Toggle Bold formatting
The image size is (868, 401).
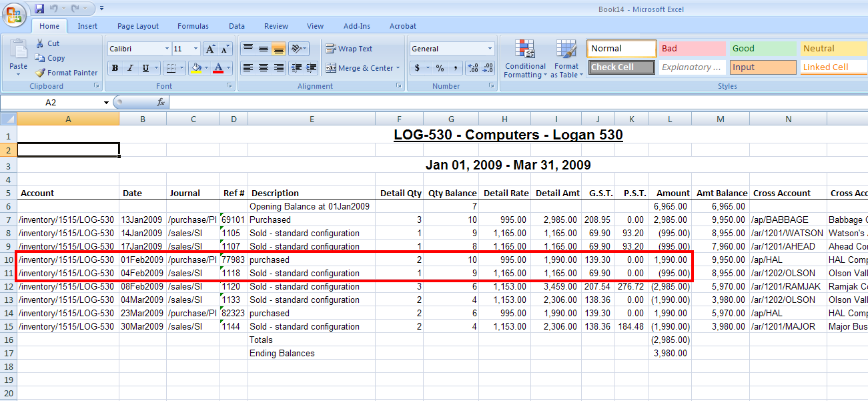(x=115, y=68)
